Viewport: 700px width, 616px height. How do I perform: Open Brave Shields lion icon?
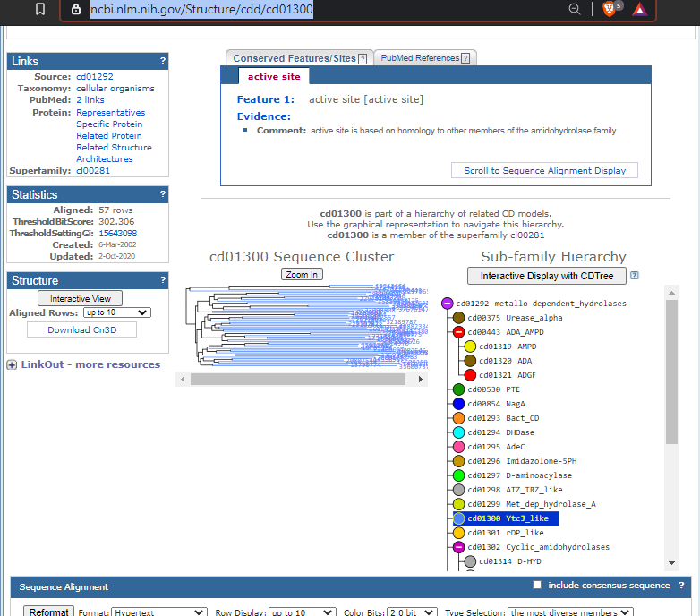pyautogui.click(x=610, y=9)
